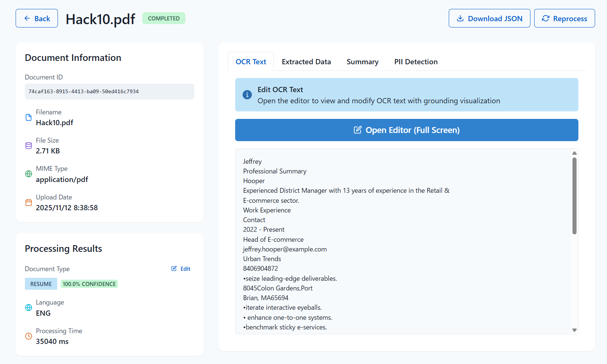Edit the Document Type

(x=181, y=269)
